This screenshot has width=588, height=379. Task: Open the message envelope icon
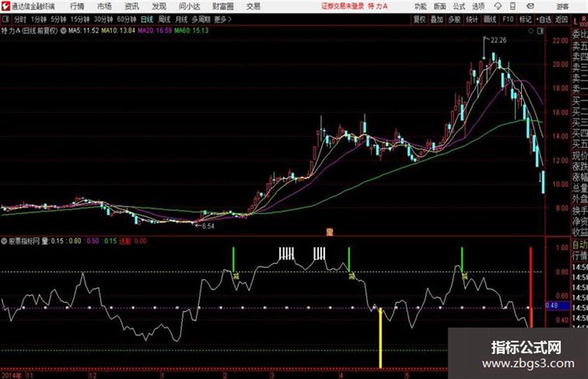(x=530, y=6)
